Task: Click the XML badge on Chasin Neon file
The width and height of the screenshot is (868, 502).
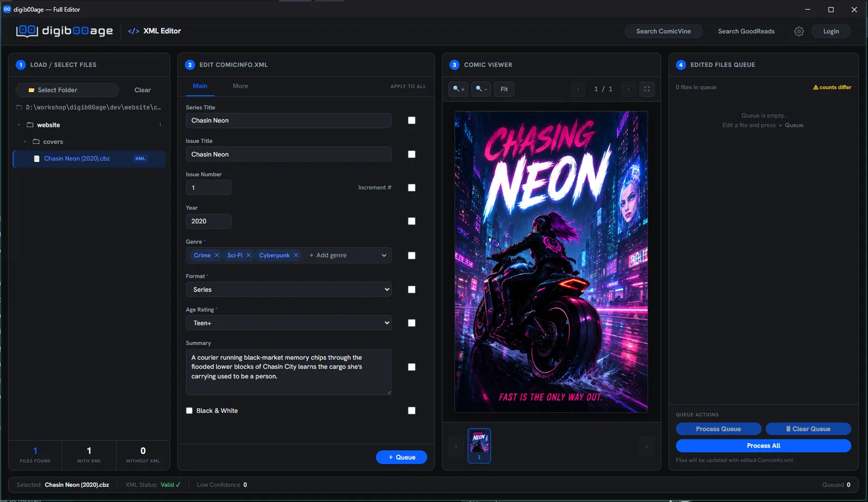Action: (x=140, y=159)
